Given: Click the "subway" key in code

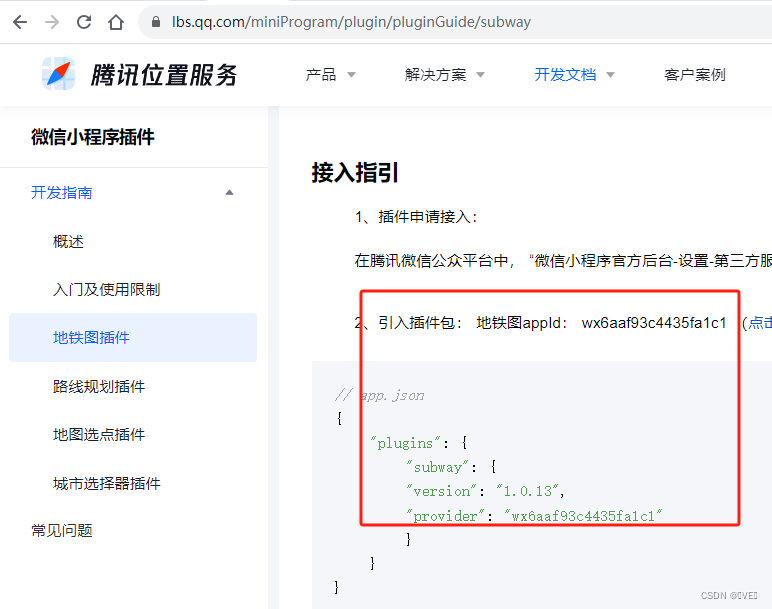Looking at the screenshot, I should pos(437,467).
